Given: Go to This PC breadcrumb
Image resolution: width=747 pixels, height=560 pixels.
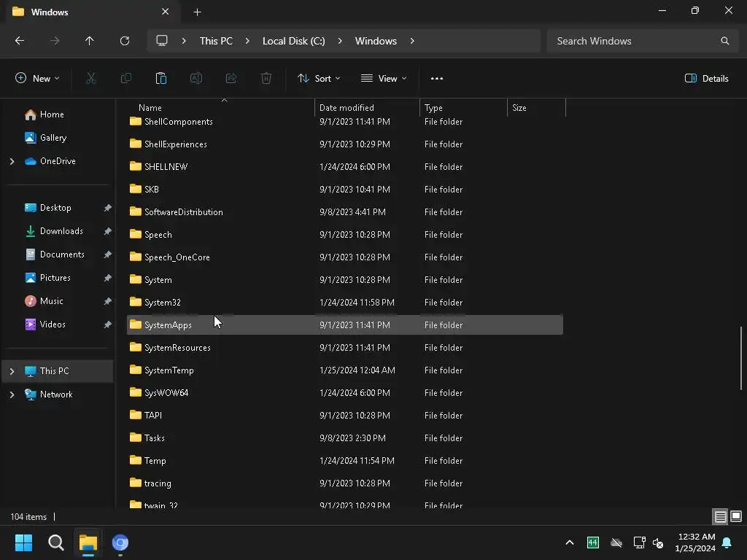Looking at the screenshot, I should click(216, 41).
